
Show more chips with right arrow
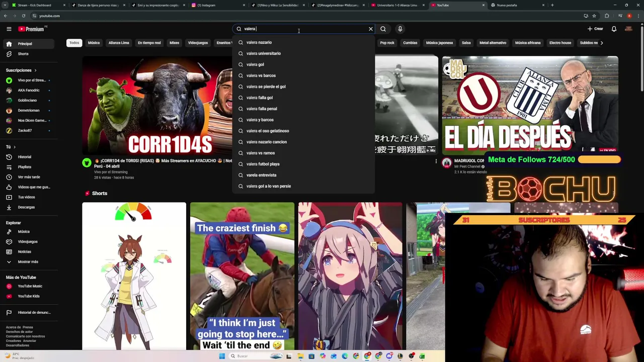(x=602, y=43)
